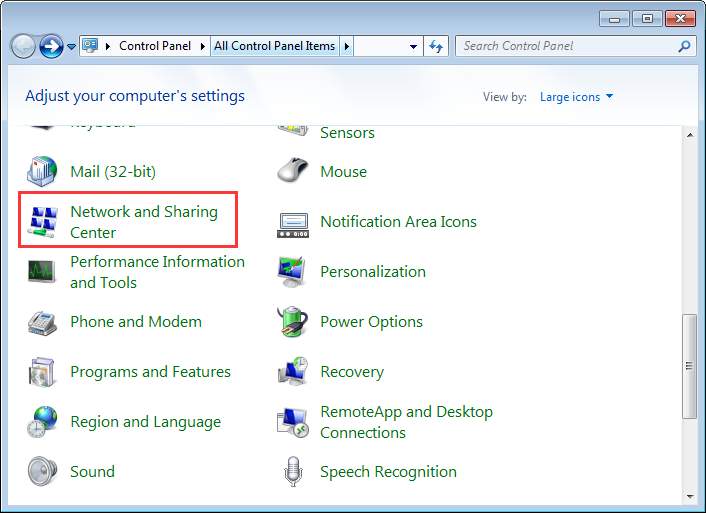Click the Refresh button beside address bar

click(x=436, y=46)
